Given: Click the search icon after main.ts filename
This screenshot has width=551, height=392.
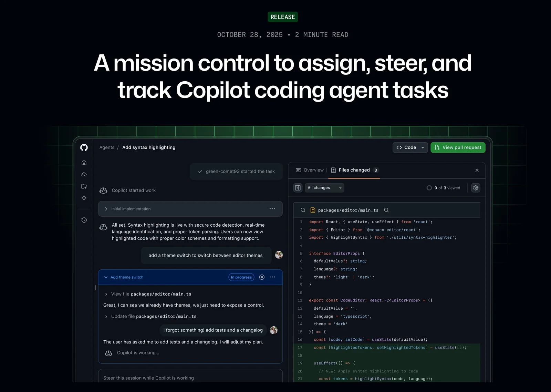Looking at the screenshot, I should [386, 210].
